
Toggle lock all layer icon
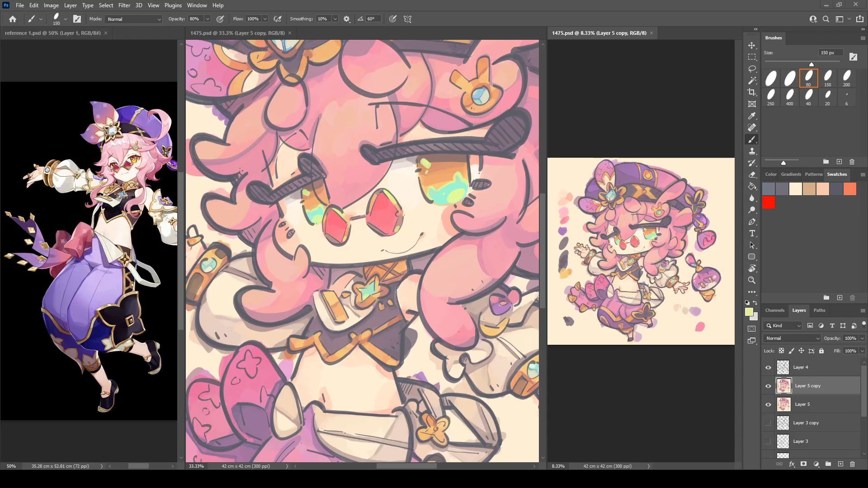coord(821,351)
